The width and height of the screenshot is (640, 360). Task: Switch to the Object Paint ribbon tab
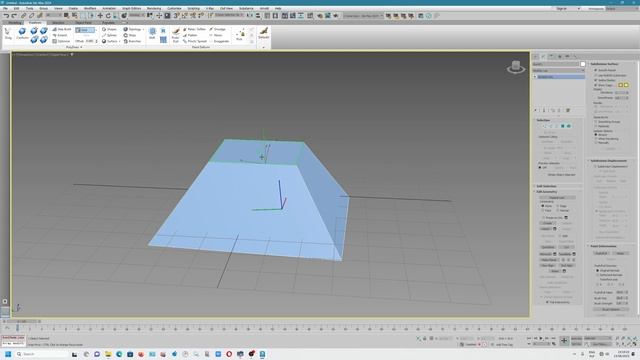(x=83, y=23)
